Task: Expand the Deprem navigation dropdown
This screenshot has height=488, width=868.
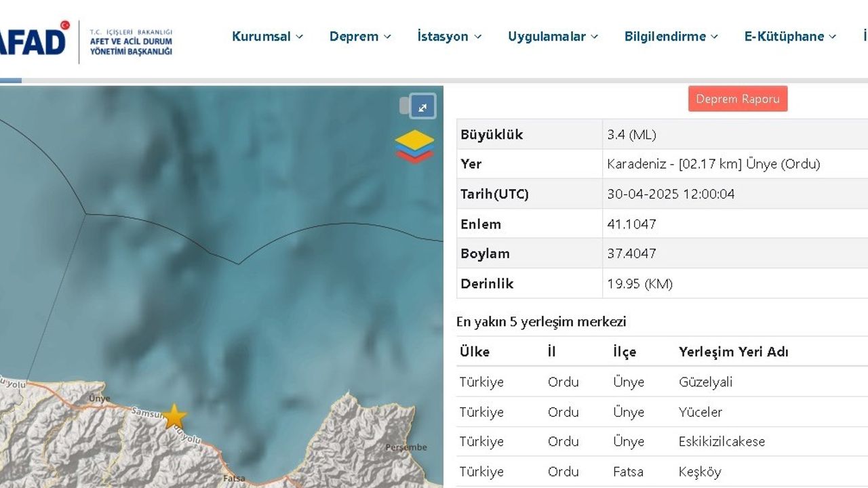Action: [360, 37]
